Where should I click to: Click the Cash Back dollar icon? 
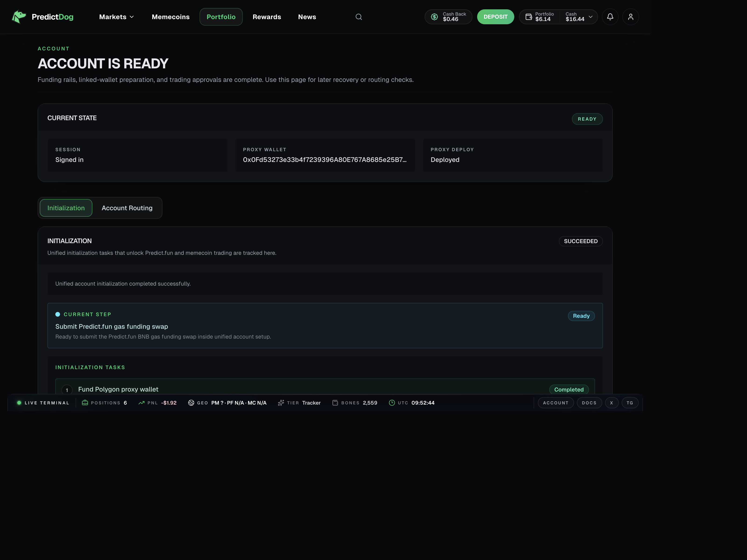(434, 17)
